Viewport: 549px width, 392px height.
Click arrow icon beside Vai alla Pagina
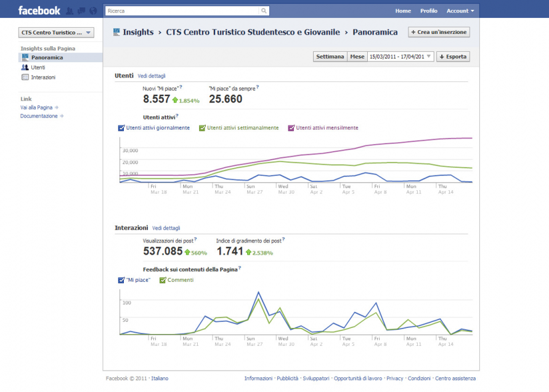(x=56, y=107)
